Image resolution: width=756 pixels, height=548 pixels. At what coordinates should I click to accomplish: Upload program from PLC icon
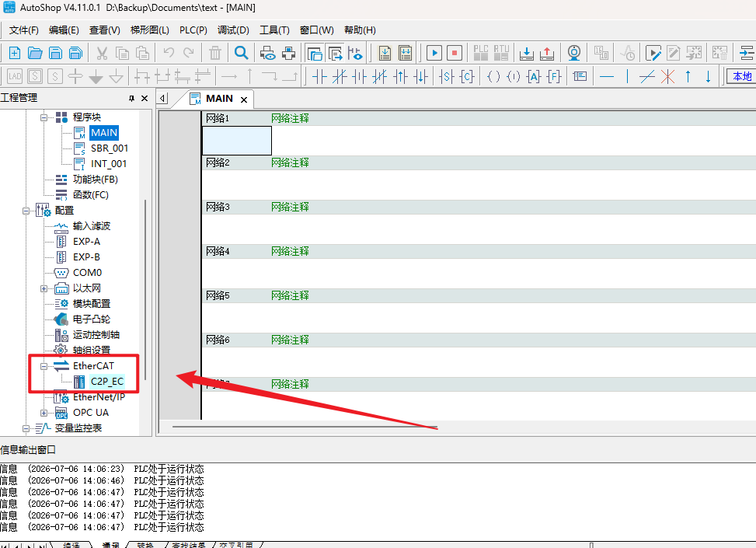[547, 53]
